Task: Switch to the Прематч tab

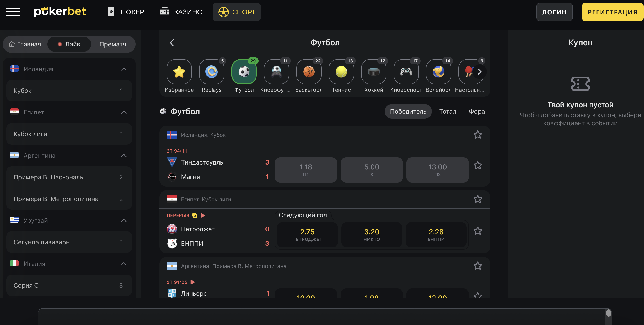Action: coord(113,44)
